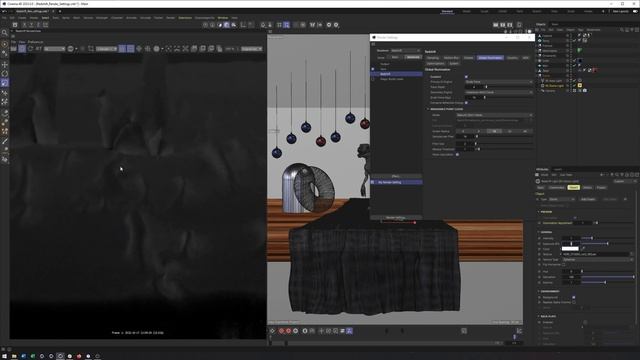
Task: Select the Rotate tool in the left toolbar
Action: tap(4, 73)
